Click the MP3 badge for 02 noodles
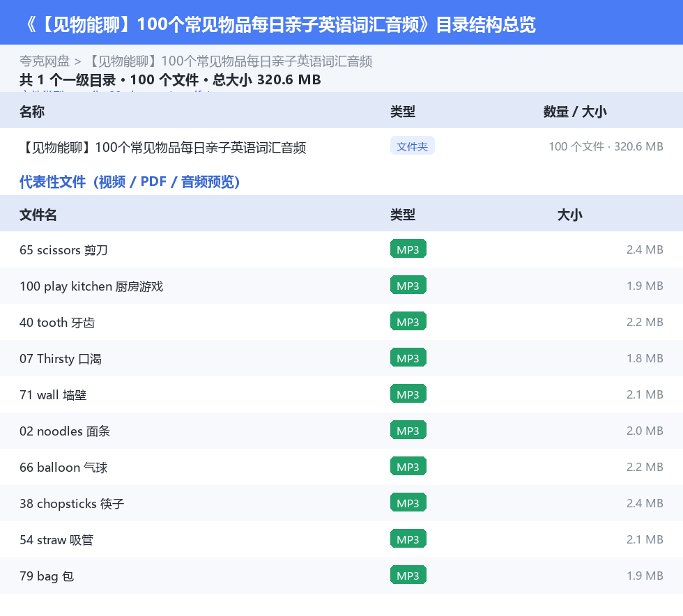The image size is (683, 616). 408,430
